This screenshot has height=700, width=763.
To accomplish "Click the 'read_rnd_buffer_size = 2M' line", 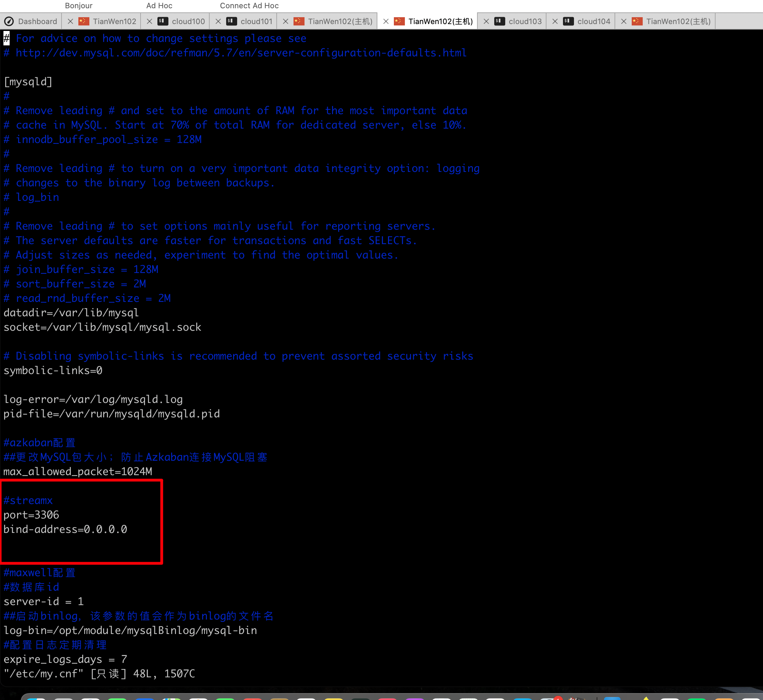I will click(x=87, y=298).
